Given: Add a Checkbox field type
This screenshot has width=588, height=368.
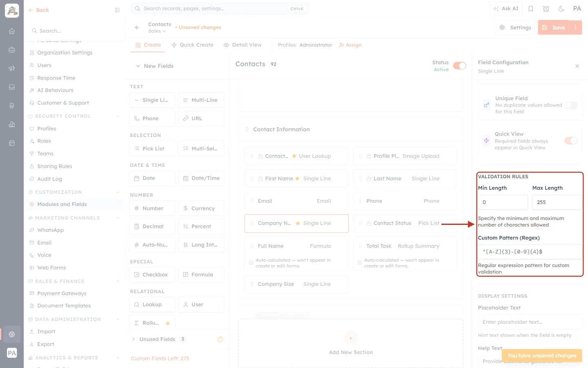Looking at the screenshot, I should coord(152,275).
